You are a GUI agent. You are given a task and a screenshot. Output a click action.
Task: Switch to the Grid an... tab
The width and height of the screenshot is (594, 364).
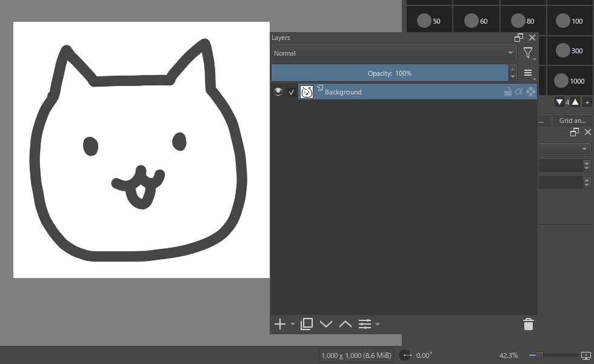click(572, 121)
